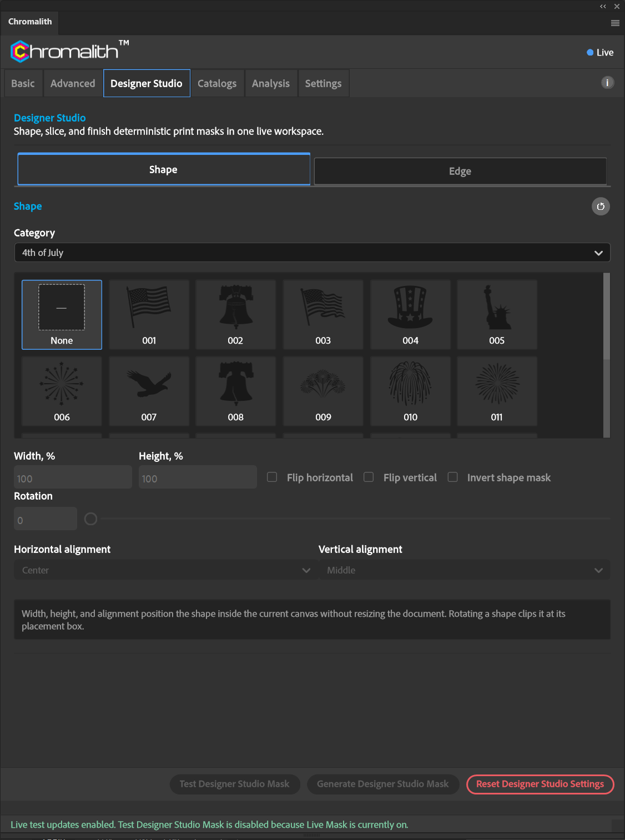Select the None shape thumbnail
625x840 pixels.
point(62,315)
